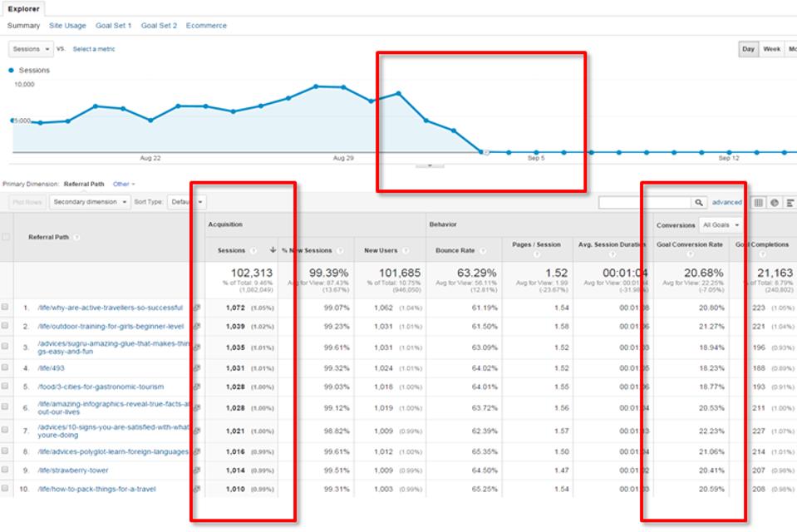This screenshot has width=797, height=532.
Task: Check the box for /life/why-are-active-travellers-so-successful row
Action: (5, 307)
